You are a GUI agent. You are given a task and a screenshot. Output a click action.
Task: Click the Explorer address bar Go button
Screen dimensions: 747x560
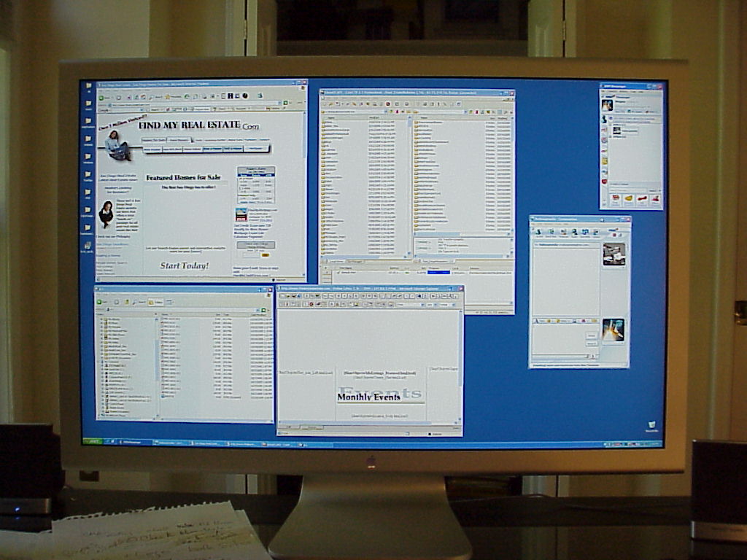click(x=263, y=310)
